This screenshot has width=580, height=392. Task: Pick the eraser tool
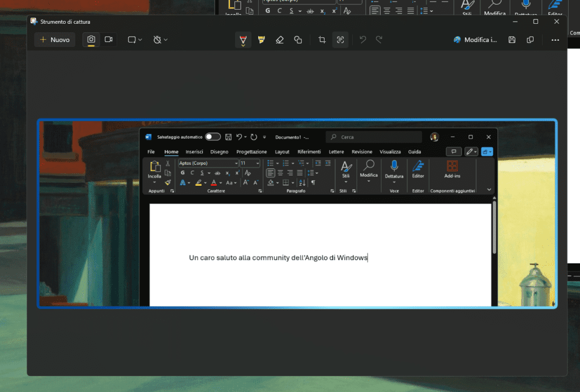[279, 40]
